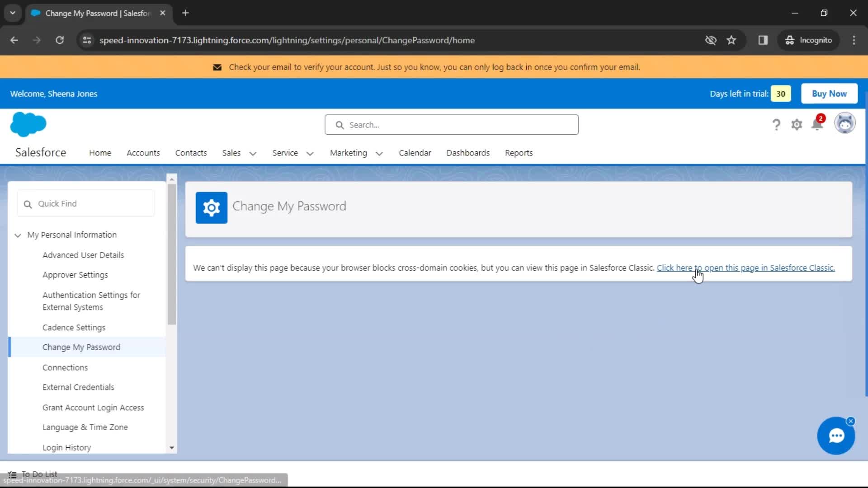Click the To Do List icon

(13, 474)
